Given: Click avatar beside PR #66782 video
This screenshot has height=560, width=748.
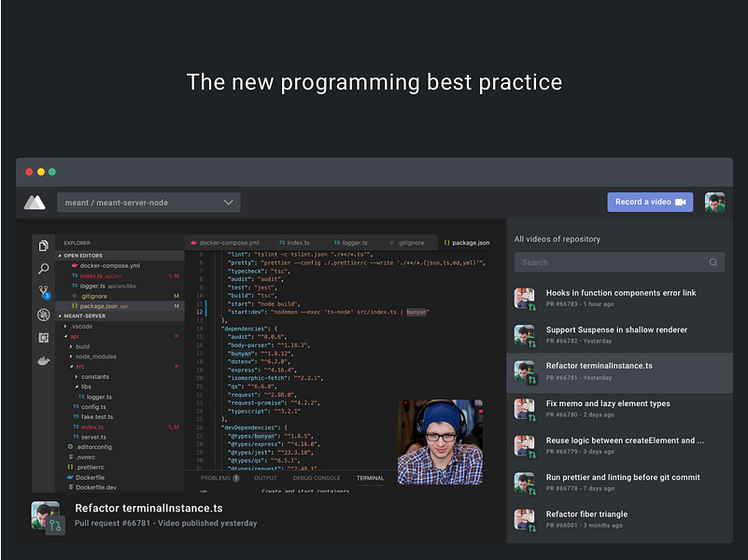Looking at the screenshot, I should (x=524, y=335).
